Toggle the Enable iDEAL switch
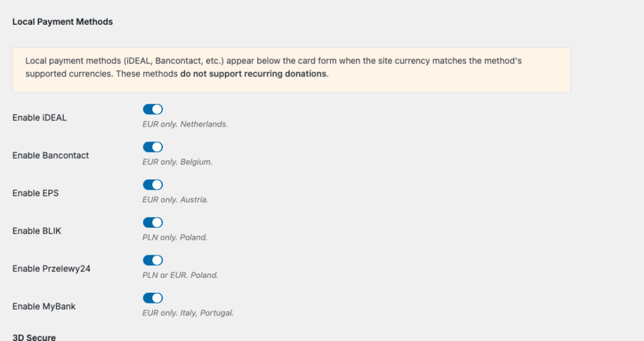Image resolution: width=644 pixels, height=341 pixels. (x=153, y=109)
